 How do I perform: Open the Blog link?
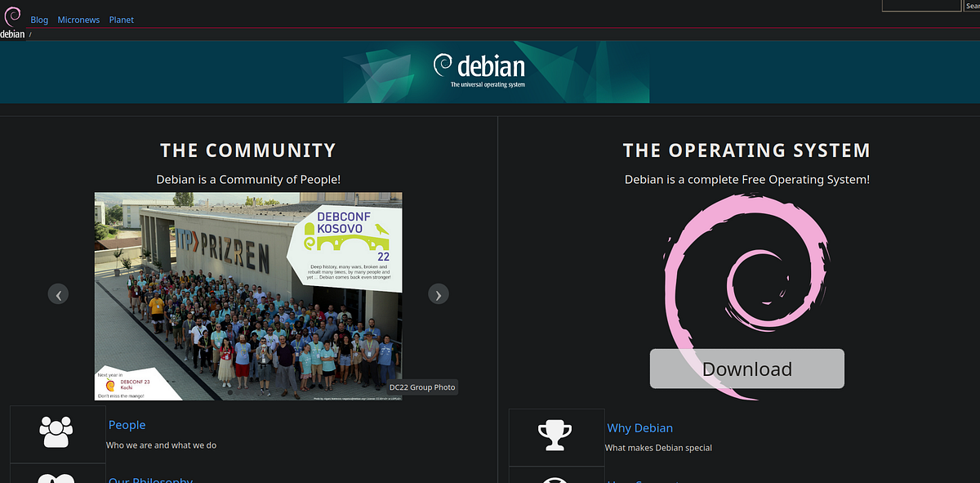[x=39, y=20]
